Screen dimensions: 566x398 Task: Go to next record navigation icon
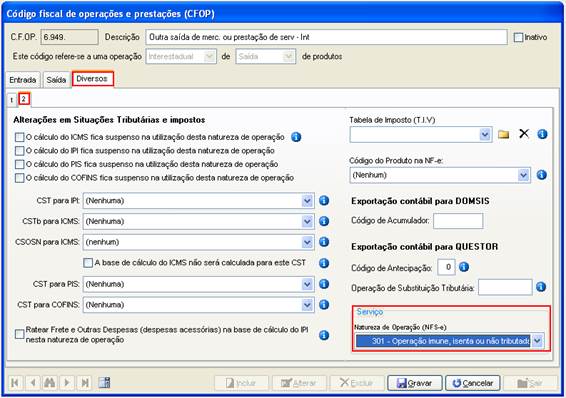tap(67, 382)
